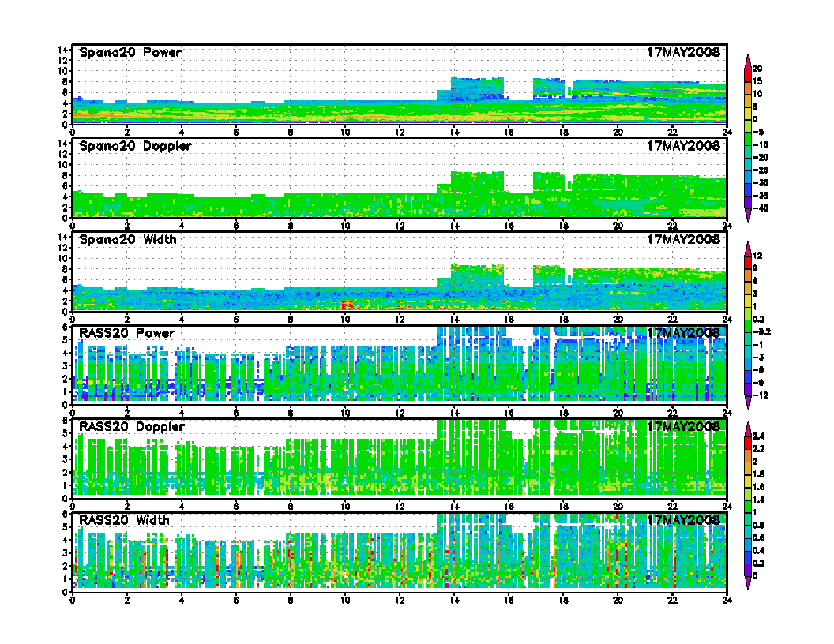
Task: Select hour 4 tick label under Spano20 Width panel
Action: click(x=182, y=320)
